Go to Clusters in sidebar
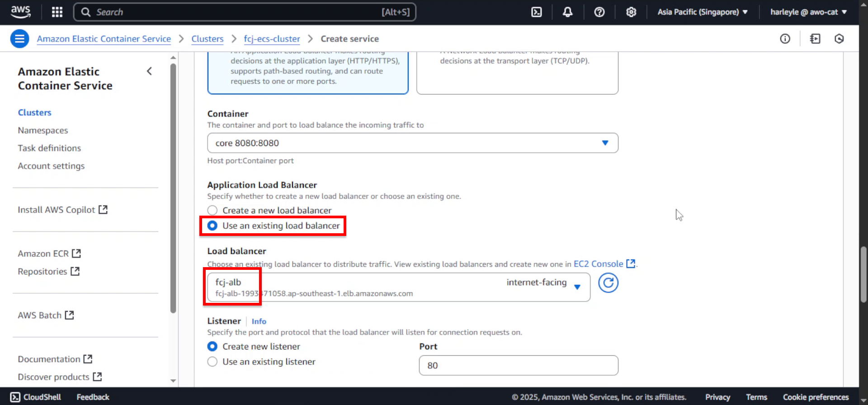 click(x=35, y=113)
